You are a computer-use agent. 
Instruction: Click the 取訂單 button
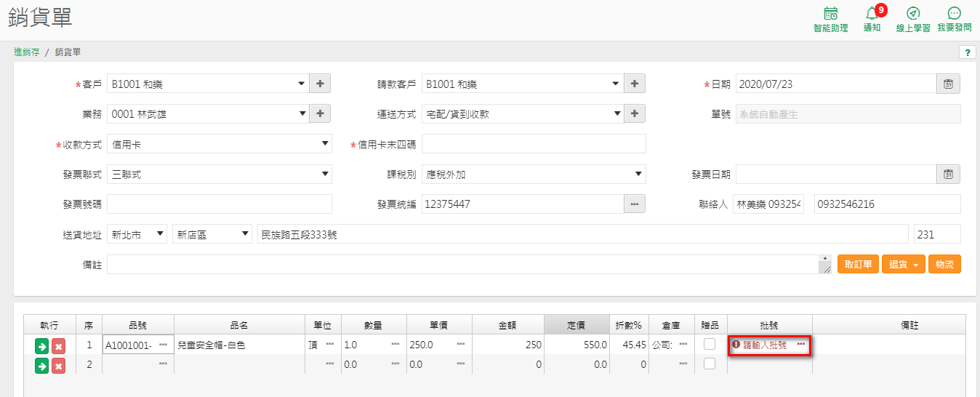point(858,264)
